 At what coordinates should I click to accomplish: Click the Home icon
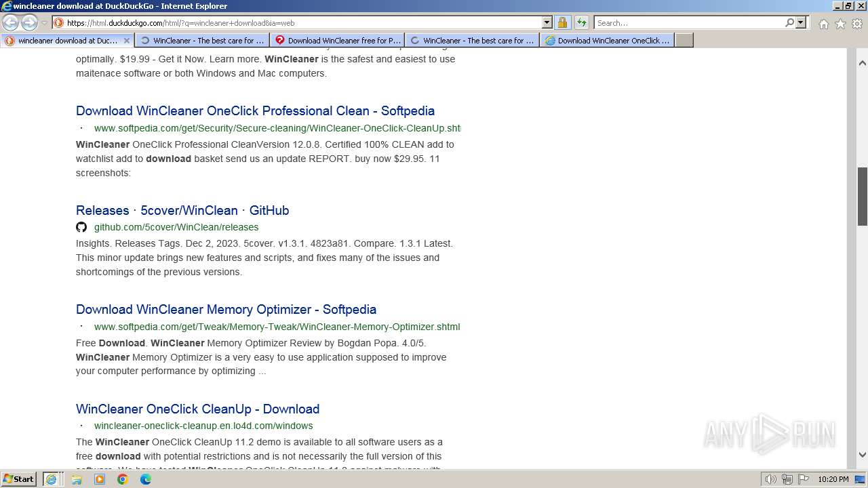tap(823, 24)
